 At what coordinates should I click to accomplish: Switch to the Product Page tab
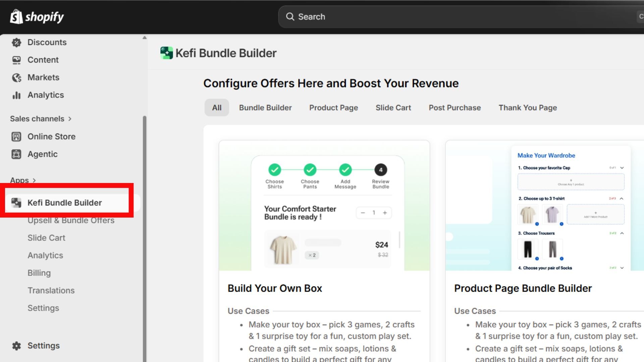coord(334,108)
